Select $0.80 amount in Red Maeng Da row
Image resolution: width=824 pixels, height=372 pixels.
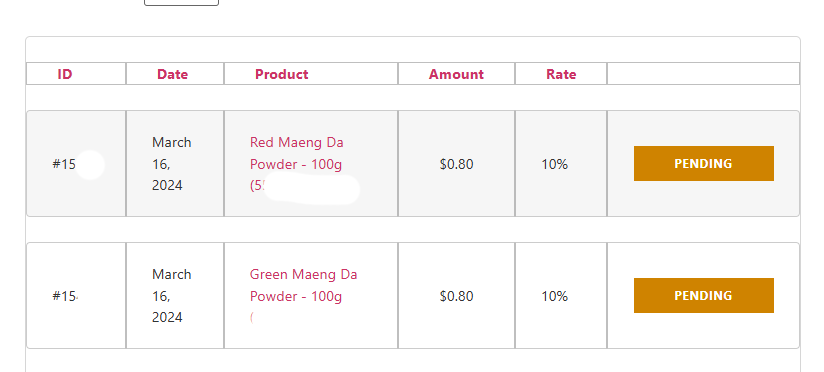(x=456, y=164)
